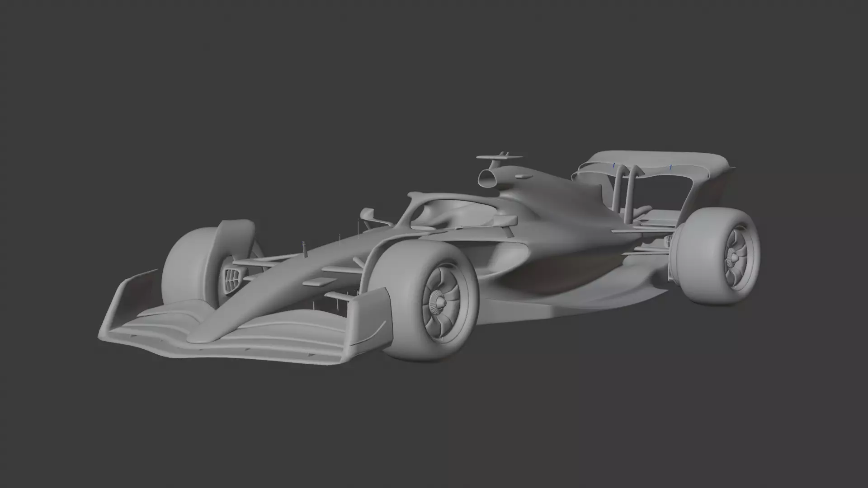The image size is (868, 488).
Task: Select the rear wheel nearest the camera
Action: coord(714,256)
